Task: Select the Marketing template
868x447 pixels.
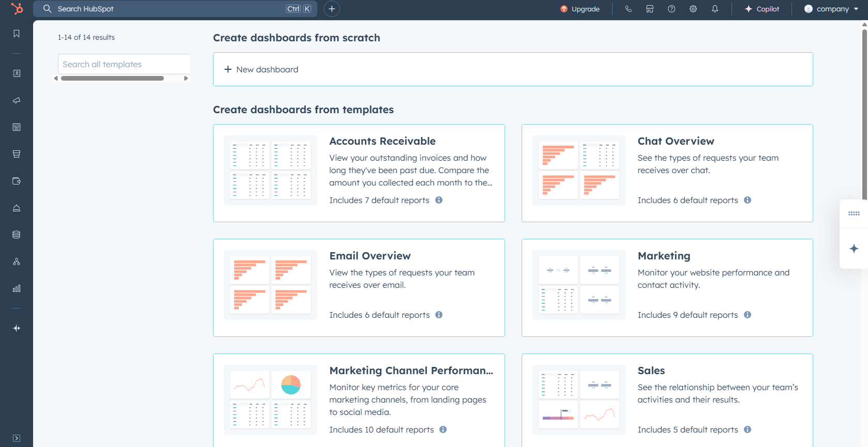Action: (x=667, y=288)
